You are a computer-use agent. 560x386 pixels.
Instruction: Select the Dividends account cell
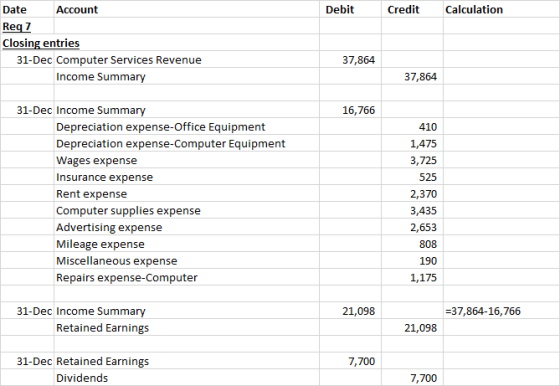(186, 378)
